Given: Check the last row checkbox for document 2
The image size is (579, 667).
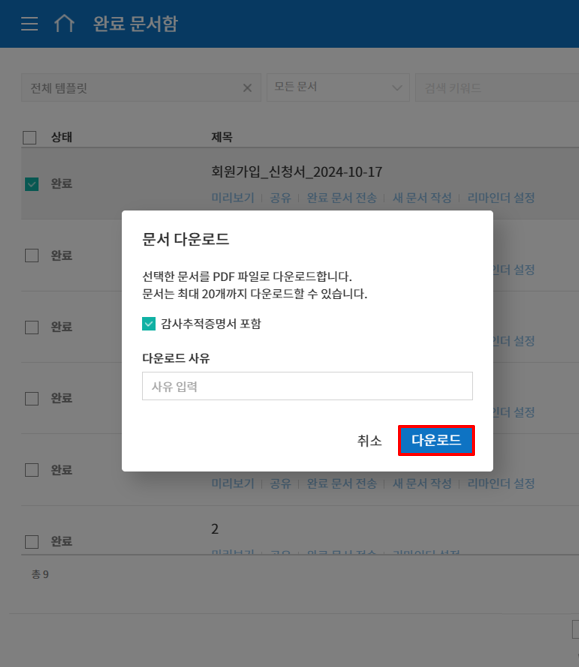Looking at the screenshot, I should pyautogui.click(x=31, y=542).
